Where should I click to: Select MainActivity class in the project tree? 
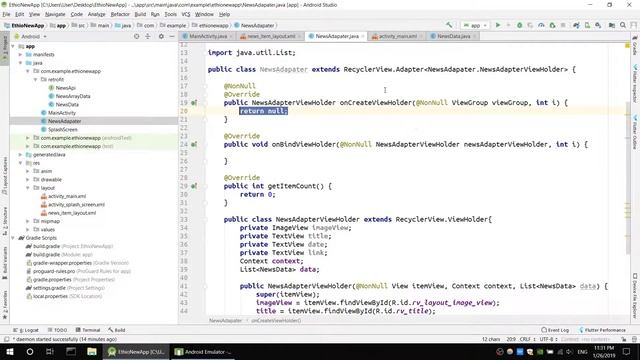[x=62, y=113]
